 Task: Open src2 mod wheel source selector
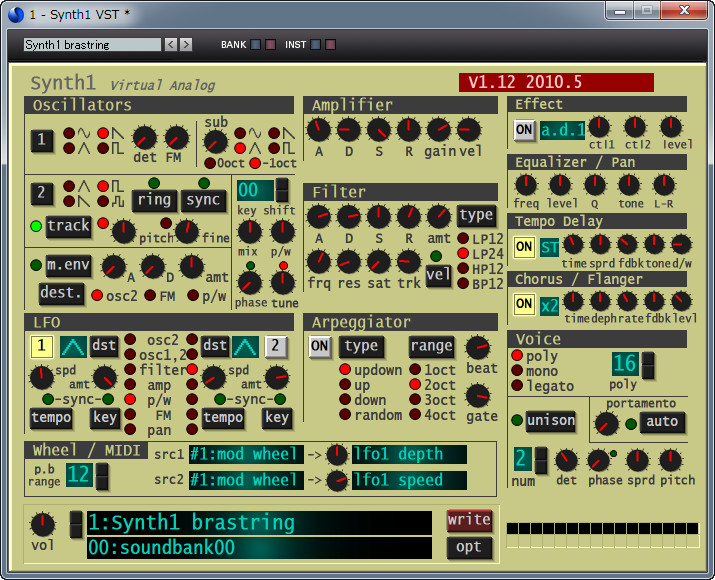click(x=246, y=481)
